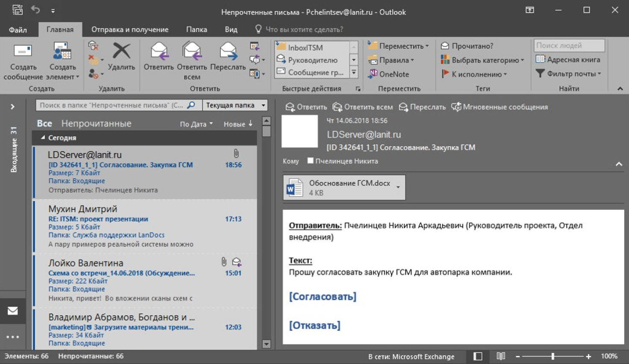Click the ribbon display options icon
Viewport: 629px width, 364px height.
530,10
